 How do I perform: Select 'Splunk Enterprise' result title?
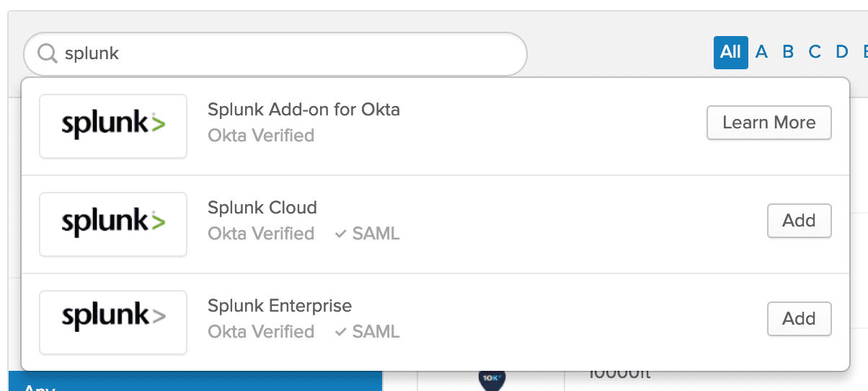coord(280,306)
